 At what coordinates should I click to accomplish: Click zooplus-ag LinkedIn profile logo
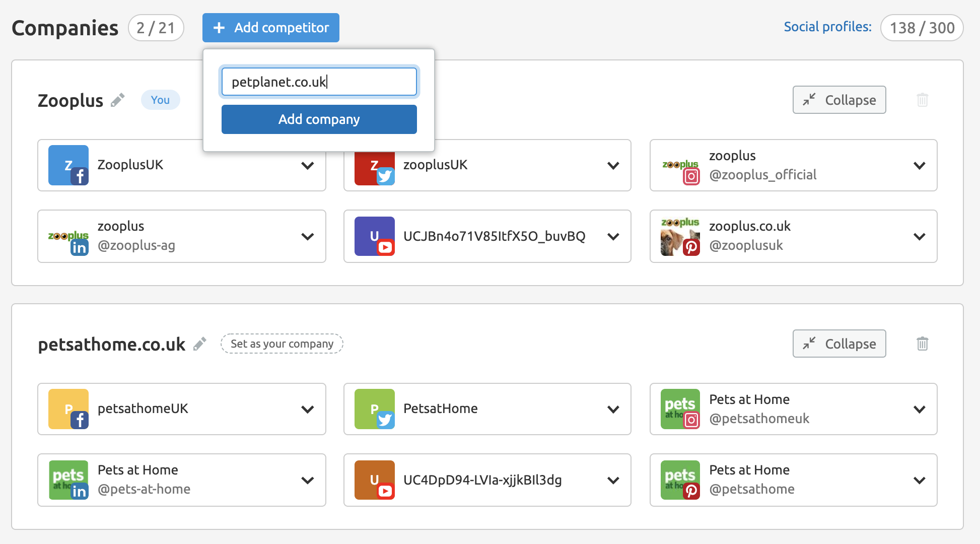pos(68,236)
